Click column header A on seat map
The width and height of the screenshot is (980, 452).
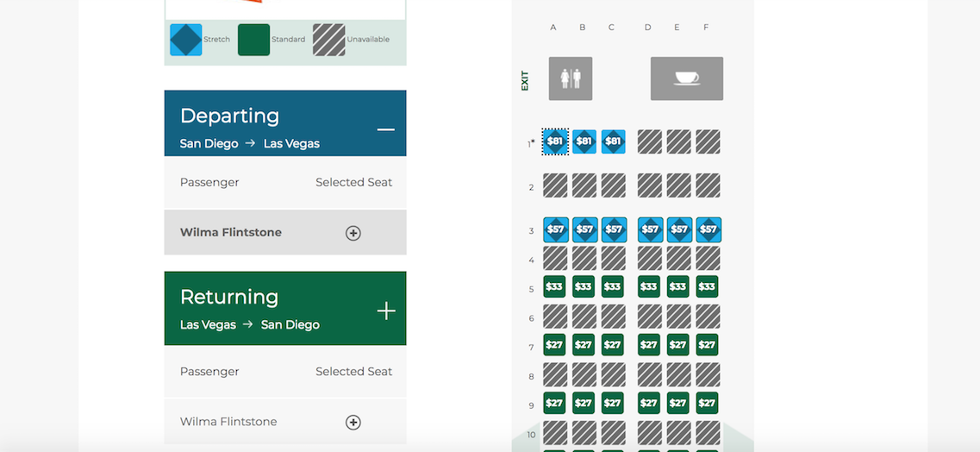553,27
